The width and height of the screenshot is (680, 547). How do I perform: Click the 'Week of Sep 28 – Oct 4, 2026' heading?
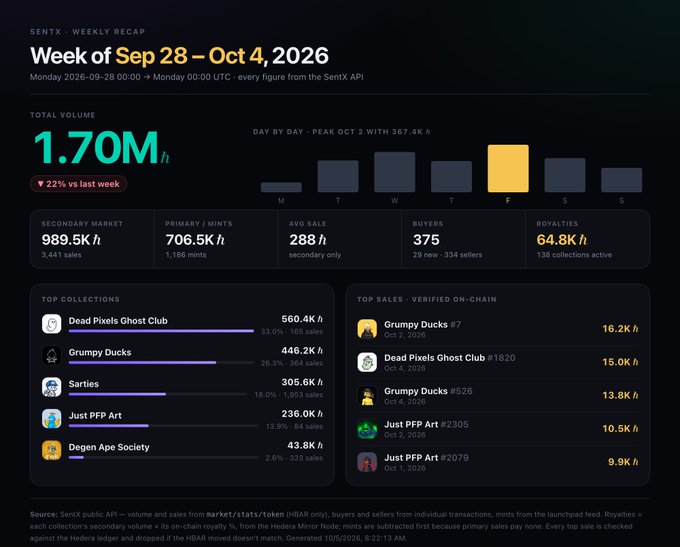pos(180,56)
